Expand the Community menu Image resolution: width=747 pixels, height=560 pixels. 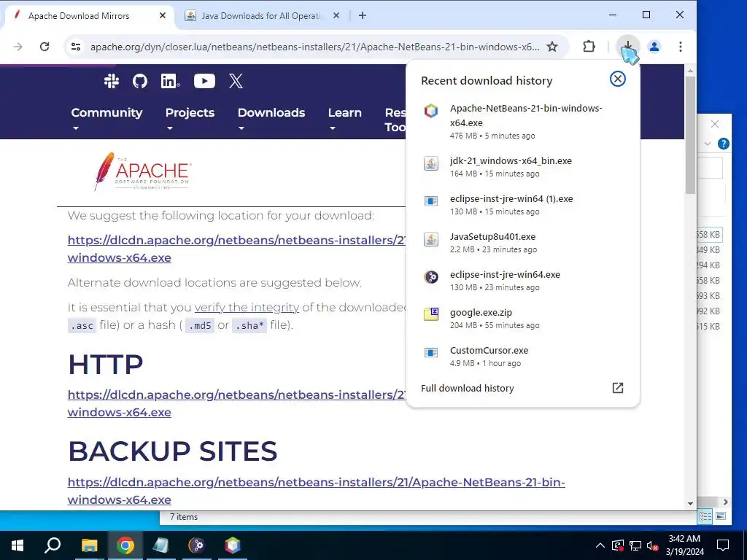[107, 118]
